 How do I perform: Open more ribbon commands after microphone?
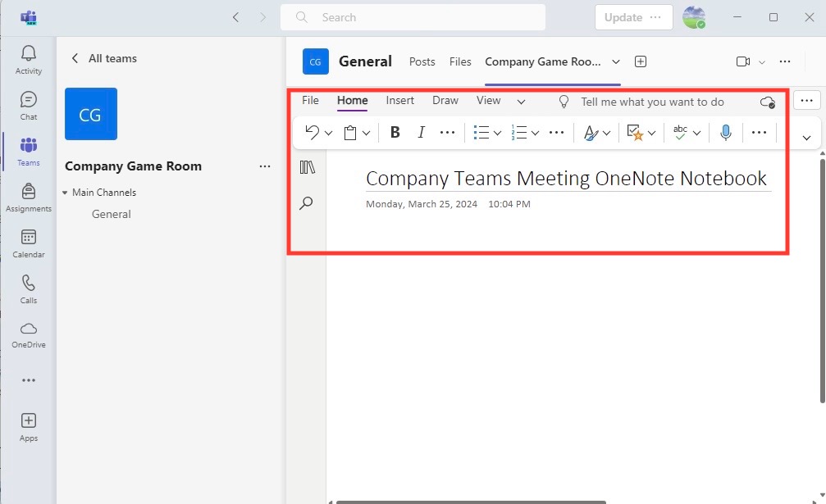[759, 133]
